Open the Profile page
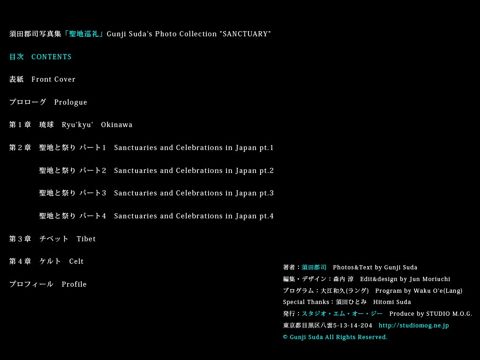This screenshot has height=360, width=480. pyautogui.click(x=48, y=284)
